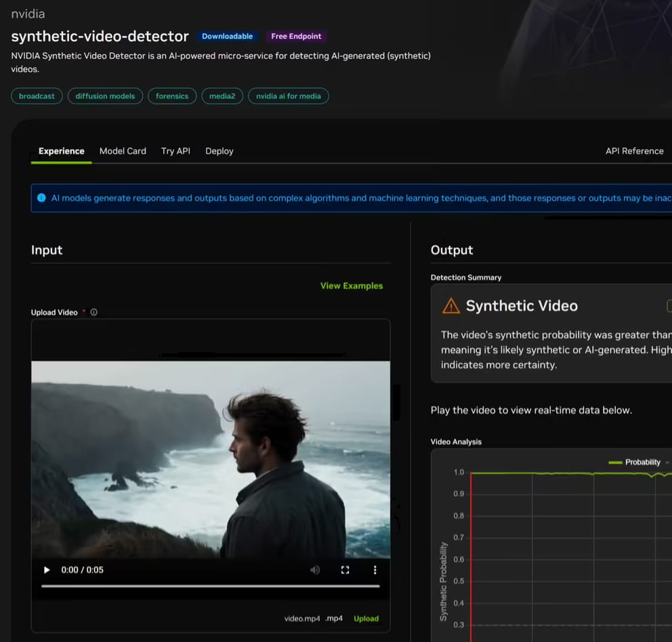Select the diffusion models tag
The image size is (672, 642).
click(105, 96)
